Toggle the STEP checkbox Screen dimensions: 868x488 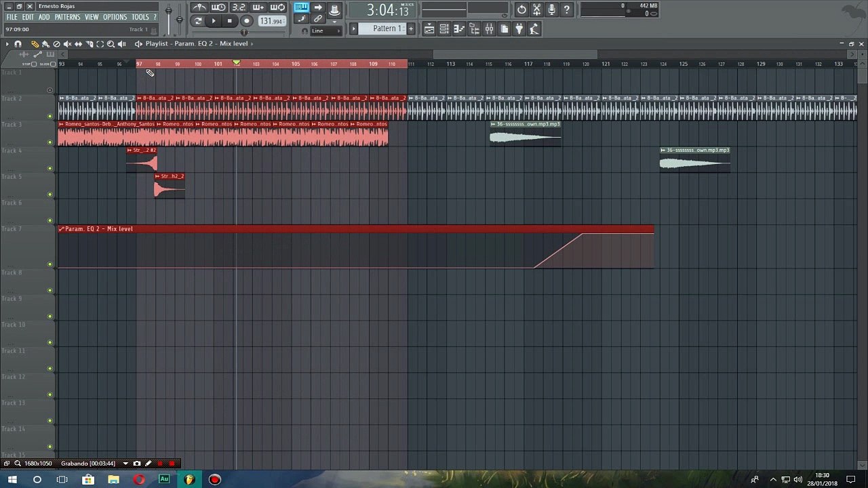[34, 64]
